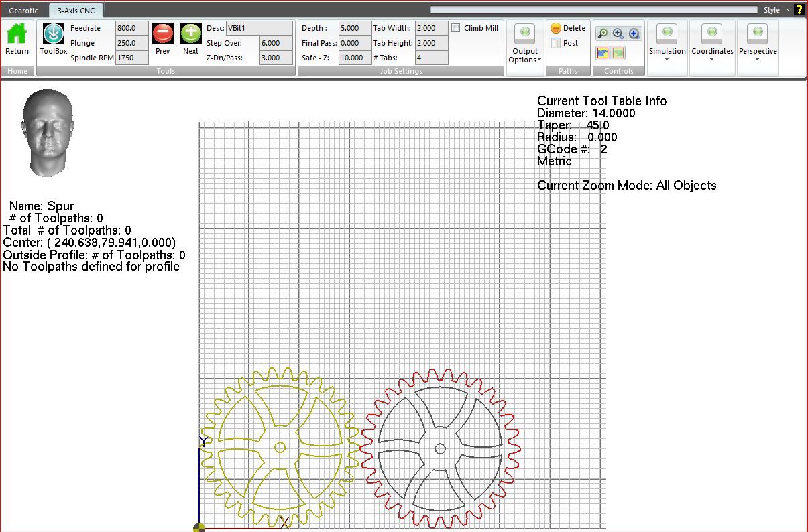
Task: Enable the Climb Mill checkbox
Action: point(456,28)
